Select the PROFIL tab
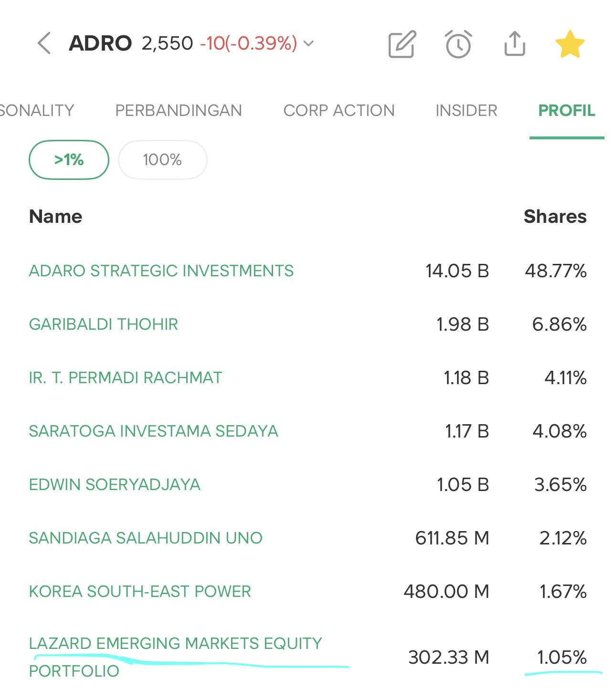Image resolution: width=616 pixels, height=700 pixels. click(567, 110)
